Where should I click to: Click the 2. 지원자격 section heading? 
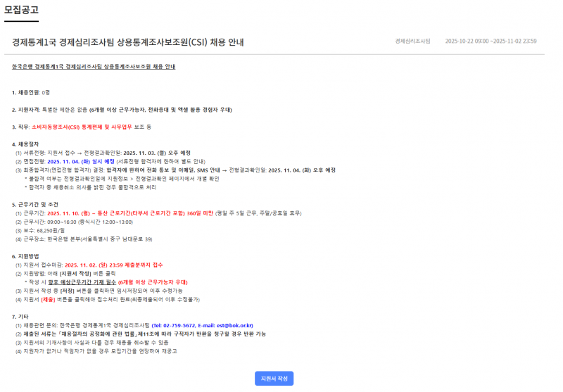(26, 110)
